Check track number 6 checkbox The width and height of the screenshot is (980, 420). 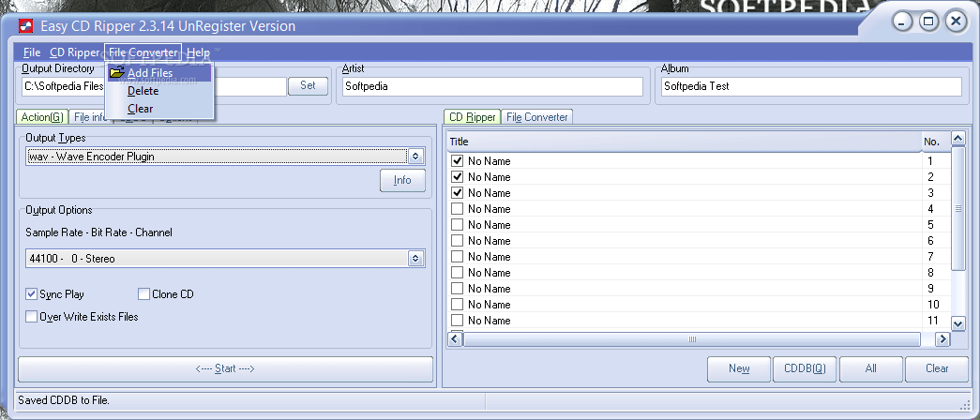[x=457, y=241]
